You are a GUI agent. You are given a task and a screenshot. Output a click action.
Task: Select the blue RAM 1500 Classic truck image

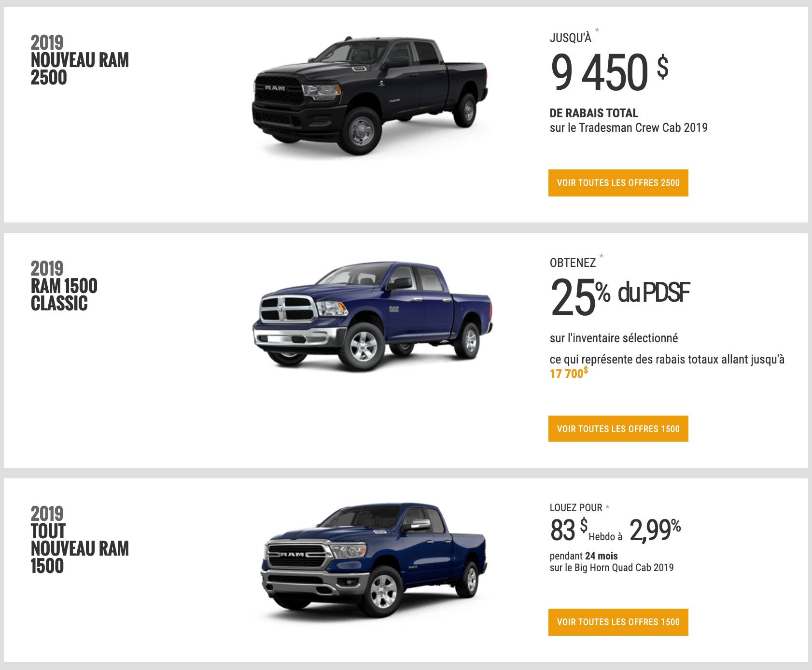pos(372,316)
